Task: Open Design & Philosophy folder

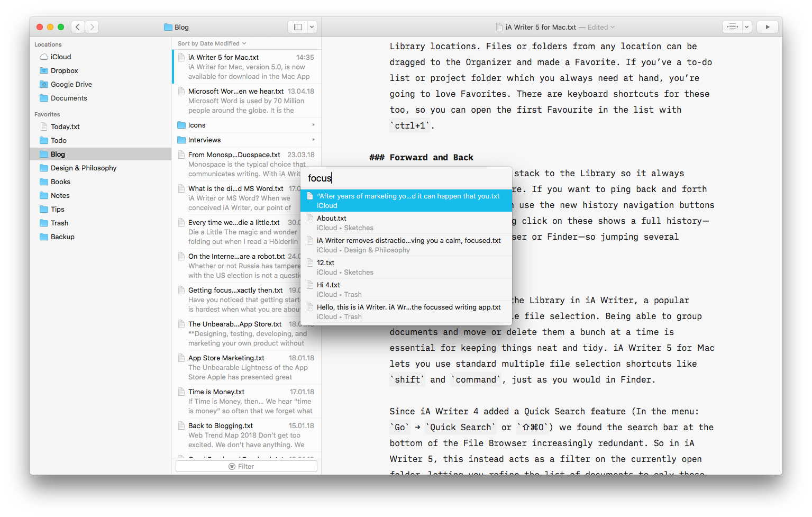Action: (101, 168)
